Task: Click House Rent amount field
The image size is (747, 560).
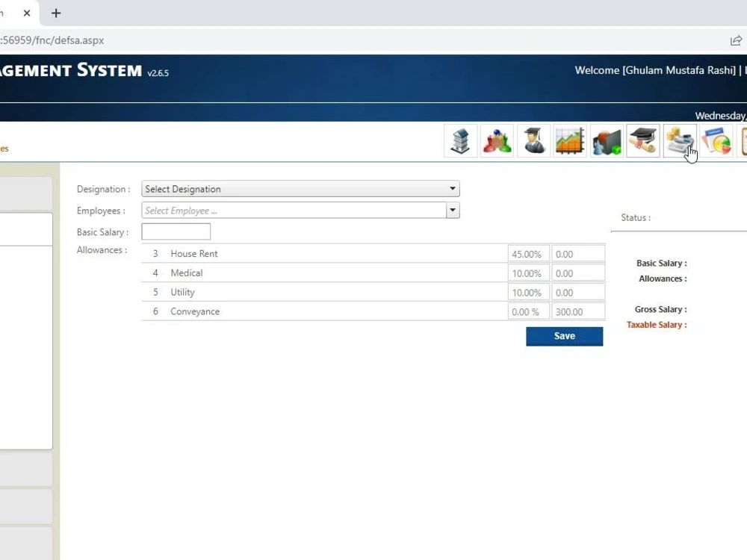Action: pyautogui.click(x=578, y=254)
